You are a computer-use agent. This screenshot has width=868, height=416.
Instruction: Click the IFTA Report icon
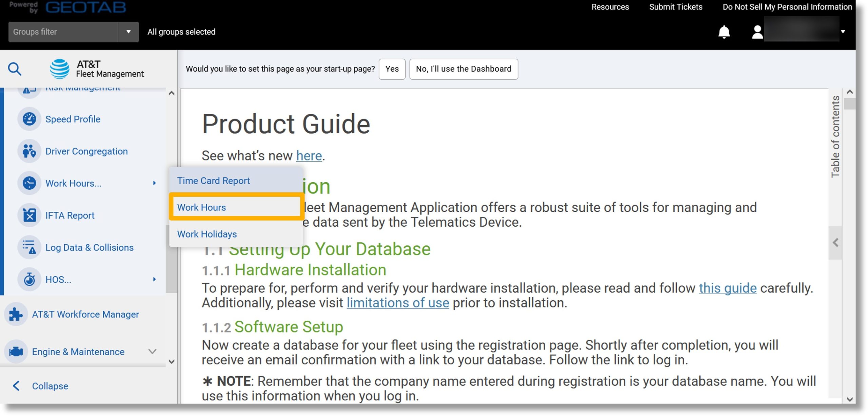click(28, 215)
